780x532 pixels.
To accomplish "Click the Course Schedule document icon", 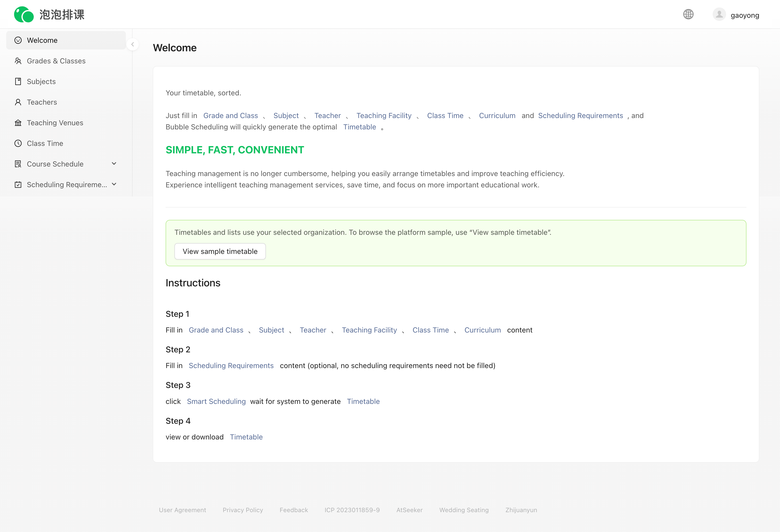I will 18,164.
